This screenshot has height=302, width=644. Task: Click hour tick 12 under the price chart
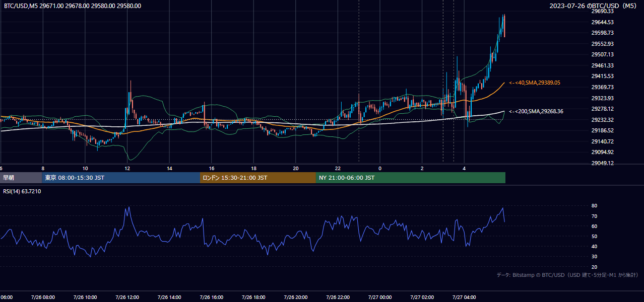point(127,169)
